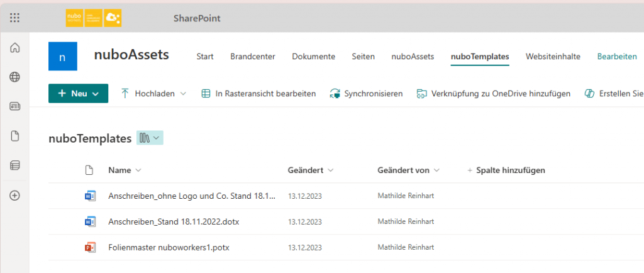Click Mathilde Reinhart in Anschreiben_ohne Logo row
This screenshot has height=273, width=644.
click(x=406, y=196)
